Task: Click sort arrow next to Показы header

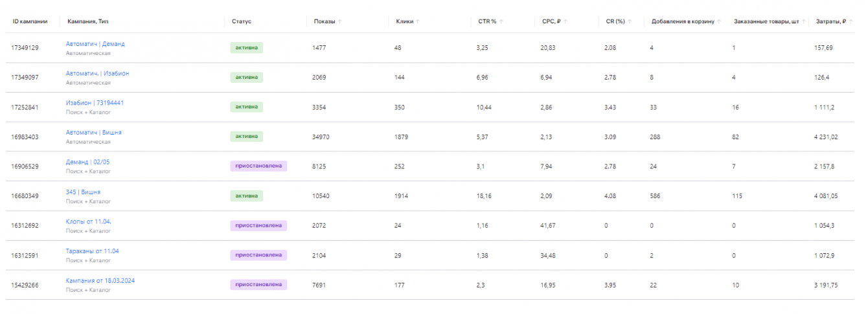Action: 340,21
